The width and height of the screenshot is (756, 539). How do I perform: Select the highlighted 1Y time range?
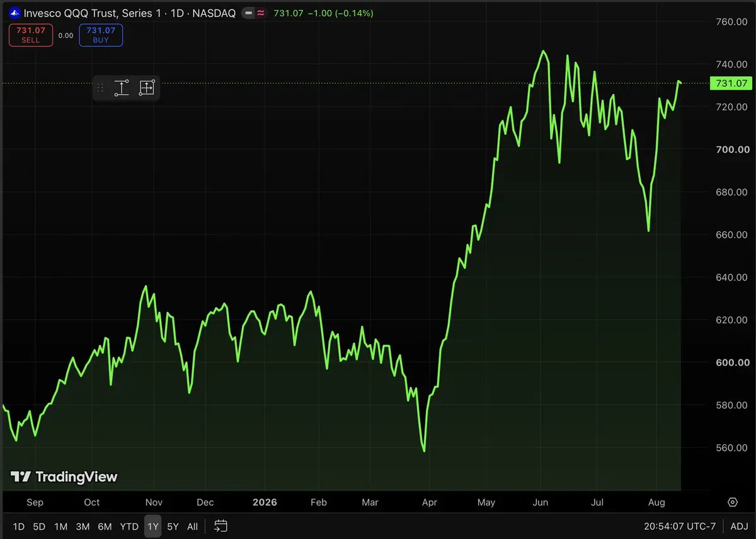click(x=152, y=526)
